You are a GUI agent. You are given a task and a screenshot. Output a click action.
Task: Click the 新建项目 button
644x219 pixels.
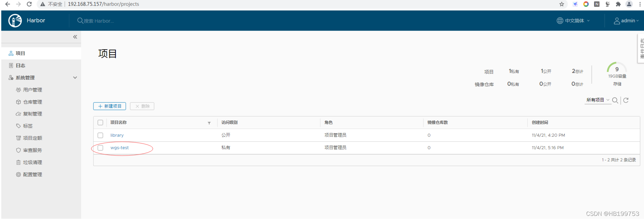point(109,106)
